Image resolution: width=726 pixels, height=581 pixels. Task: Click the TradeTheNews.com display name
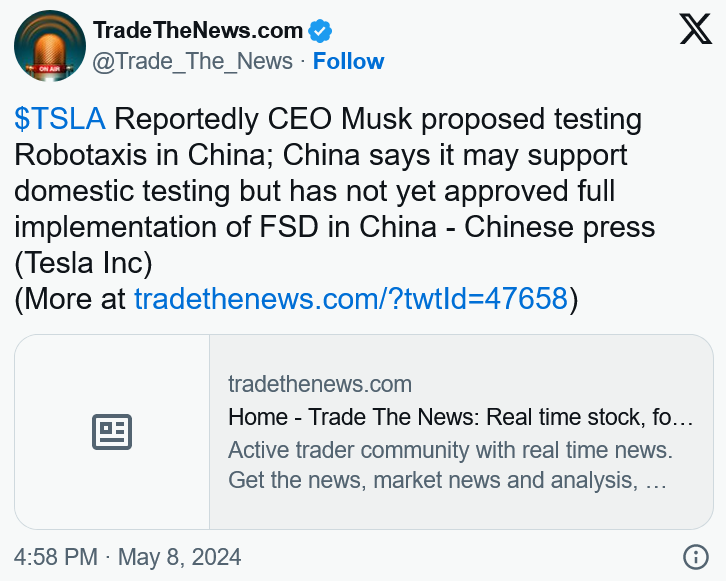(198, 30)
